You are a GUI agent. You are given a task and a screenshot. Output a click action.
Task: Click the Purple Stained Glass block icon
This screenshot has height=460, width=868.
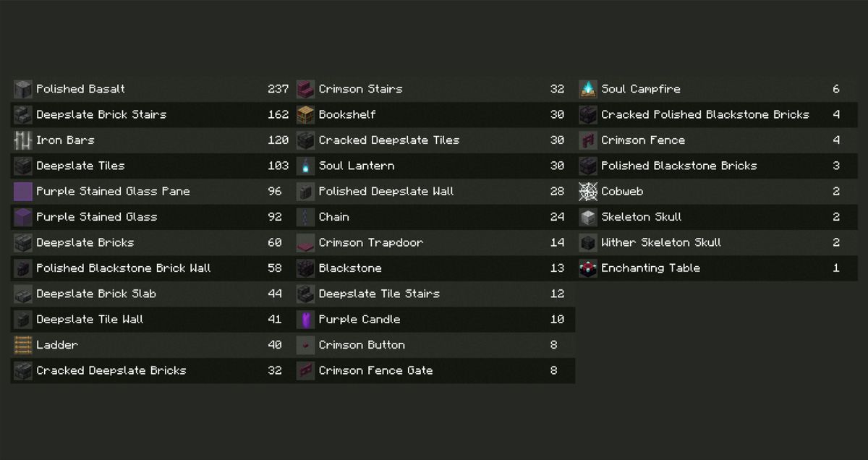pyautogui.click(x=23, y=217)
